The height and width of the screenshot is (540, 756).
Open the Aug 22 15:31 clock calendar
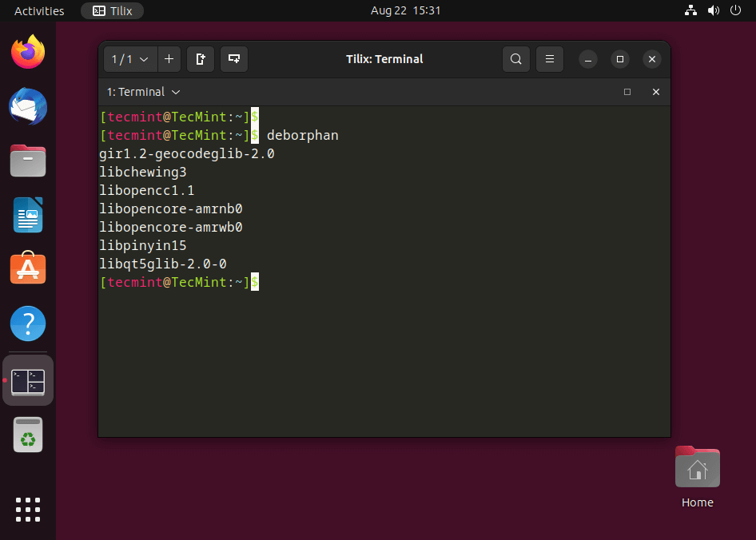(406, 10)
